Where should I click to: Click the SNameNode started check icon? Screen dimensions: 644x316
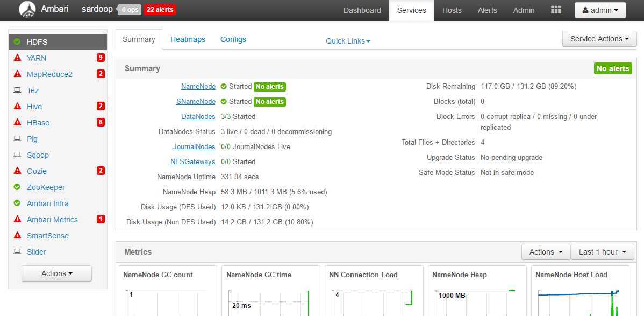tap(224, 101)
